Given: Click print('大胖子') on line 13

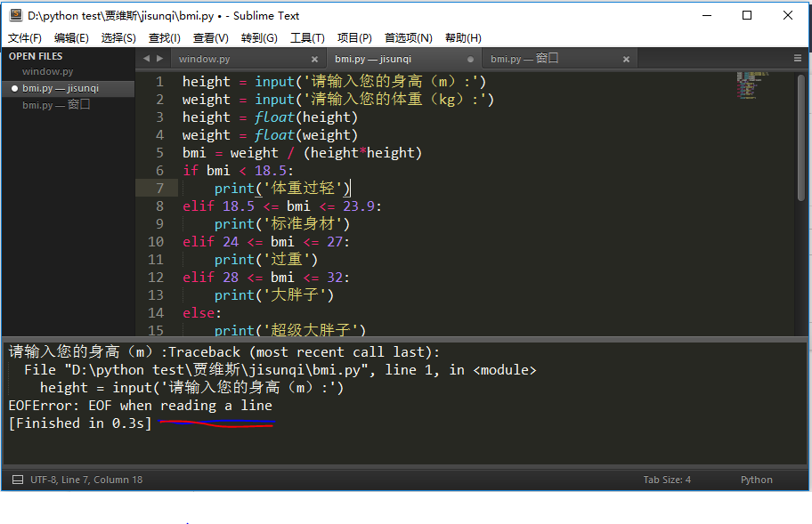Looking at the screenshot, I should [274, 295].
